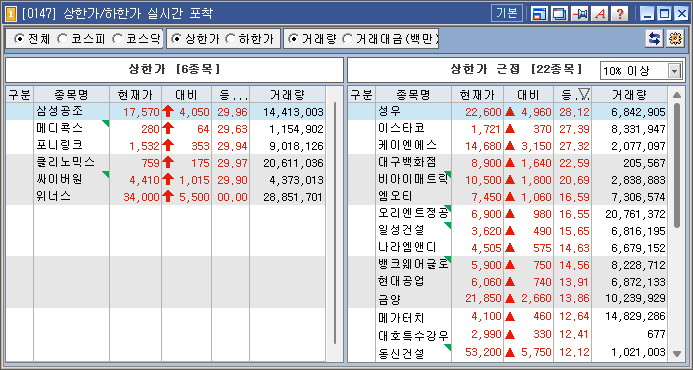Select the 현대공업 stock
The width and height of the screenshot is (693, 370).
[401, 282]
